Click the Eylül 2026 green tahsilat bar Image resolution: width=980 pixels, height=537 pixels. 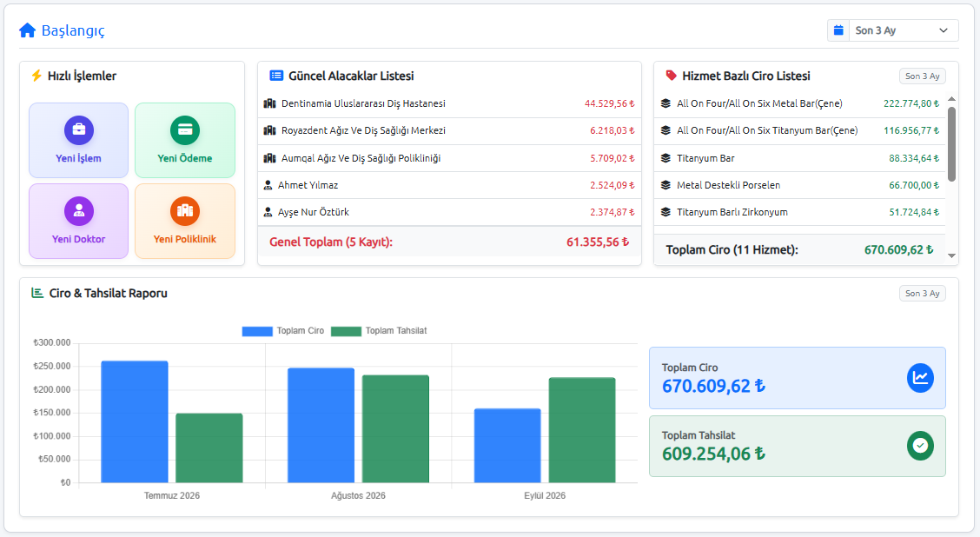(582, 430)
